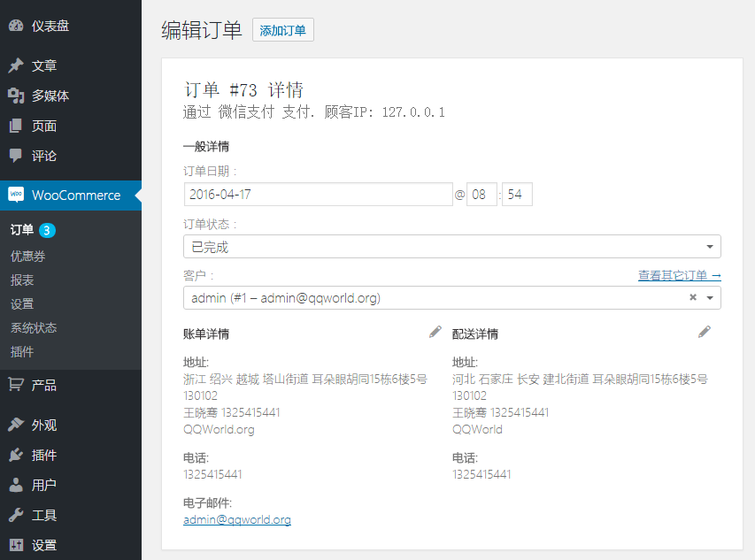755x560 pixels.
Task: Click the hour field showing 08
Action: coord(482,195)
